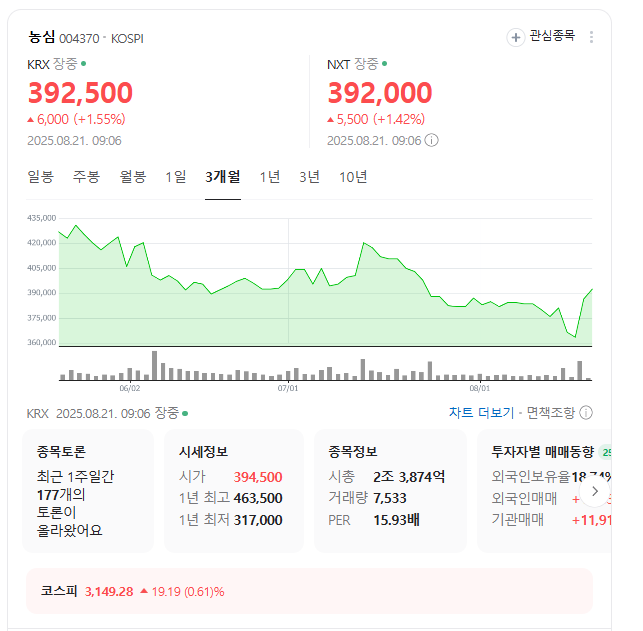The image size is (643, 631).
Task: Open the 시세정보 price info card
Action: point(234,490)
